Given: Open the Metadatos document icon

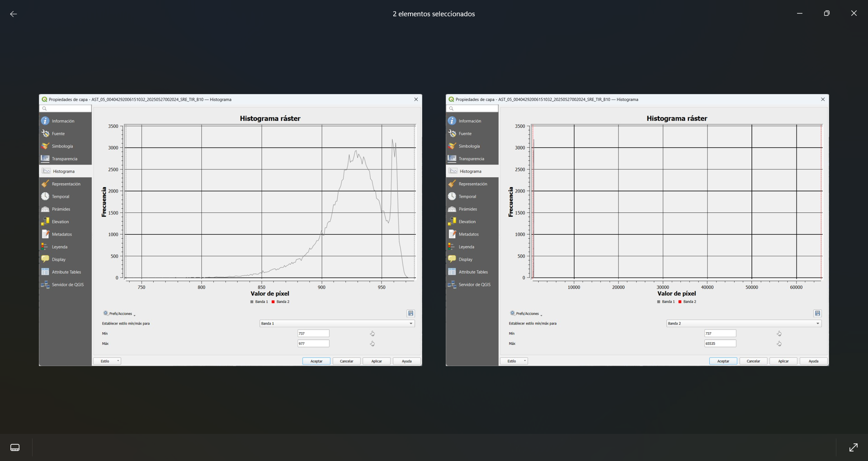Looking at the screenshot, I should pos(45,234).
